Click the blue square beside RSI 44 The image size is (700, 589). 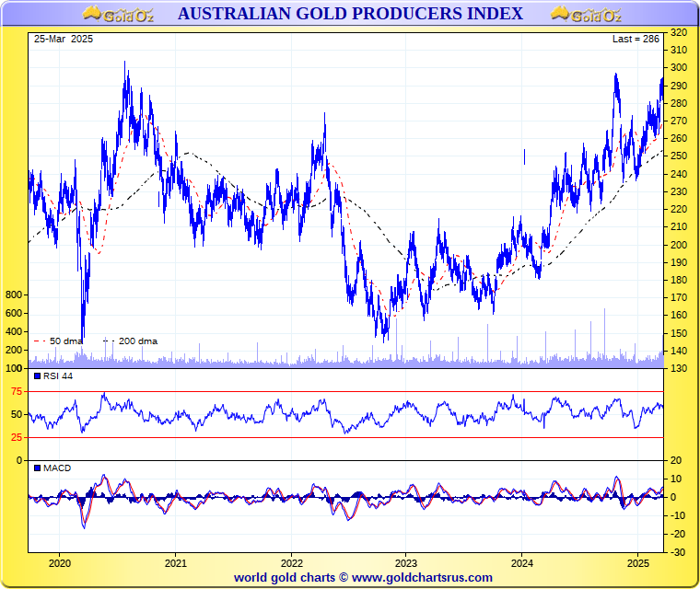tap(38, 376)
